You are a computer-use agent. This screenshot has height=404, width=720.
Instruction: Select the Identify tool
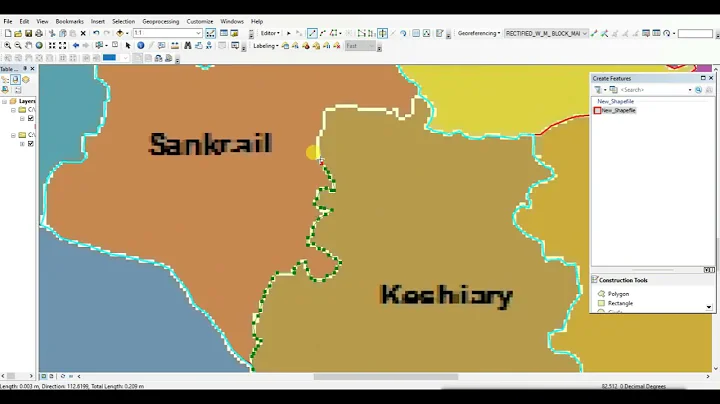pyautogui.click(x=141, y=45)
